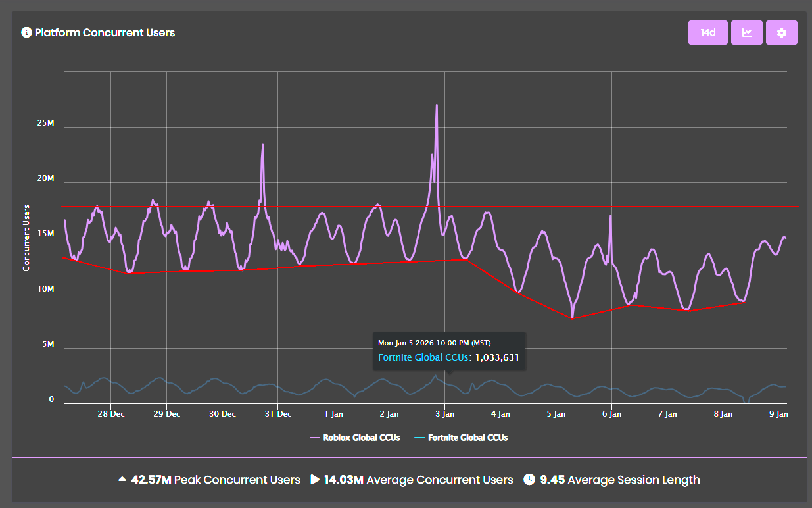Click the Average Session Length stat text
Screen dimensions: 812x508
click(633, 480)
